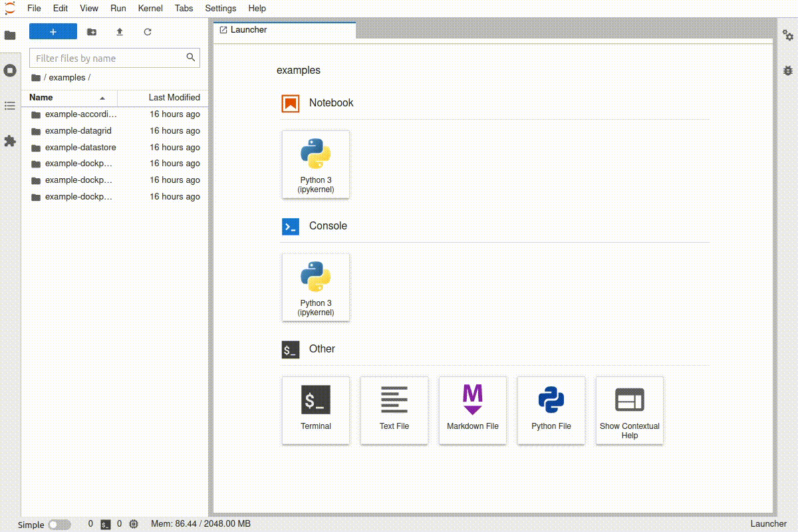Image resolution: width=798 pixels, height=532 pixels.
Task: Select the Launcher tab
Action: (x=285, y=30)
